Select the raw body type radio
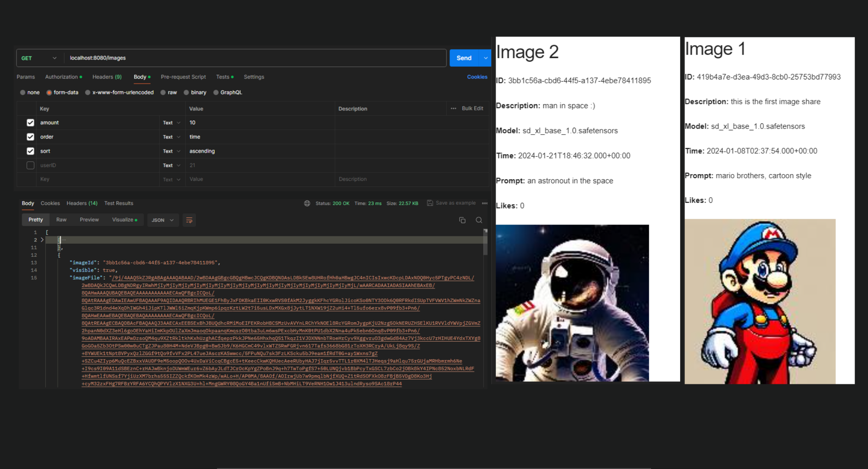This screenshot has width=868, height=469. pyautogui.click(x=163, y=92)
